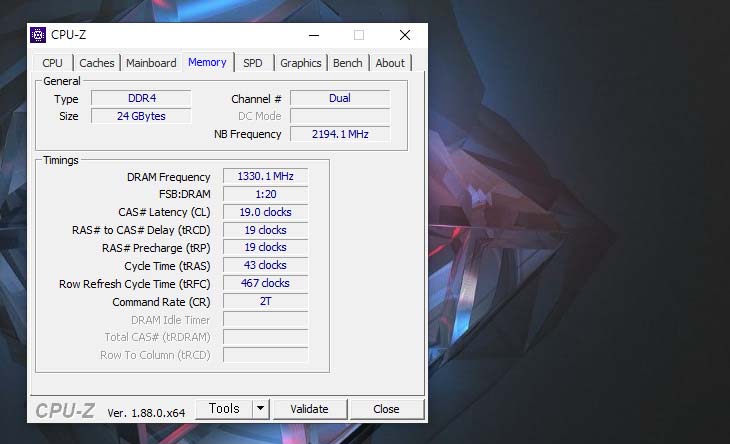This screenshot has width=730, height=444.
Task: Open the About tab
Action: (x=390, y=63)
